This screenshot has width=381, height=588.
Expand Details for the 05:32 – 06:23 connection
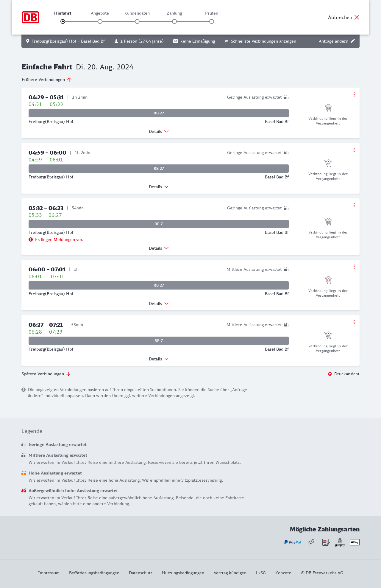tap(159, 248)
